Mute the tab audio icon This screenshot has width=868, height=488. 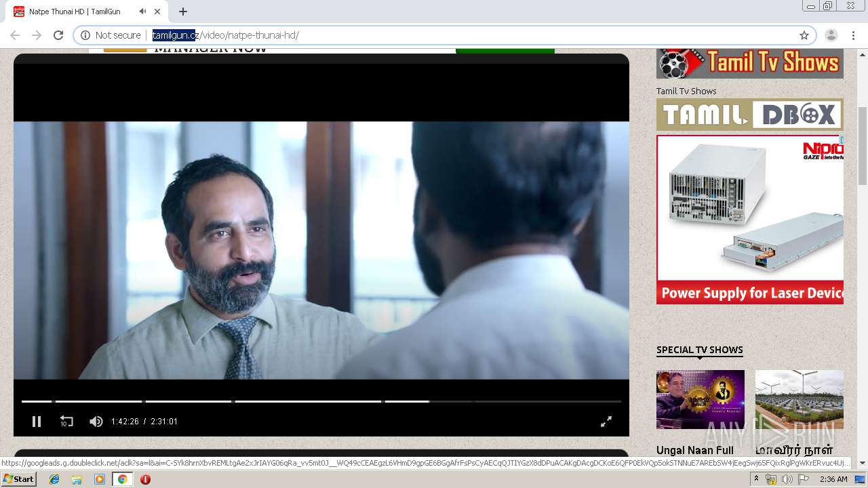coord(142,12)
